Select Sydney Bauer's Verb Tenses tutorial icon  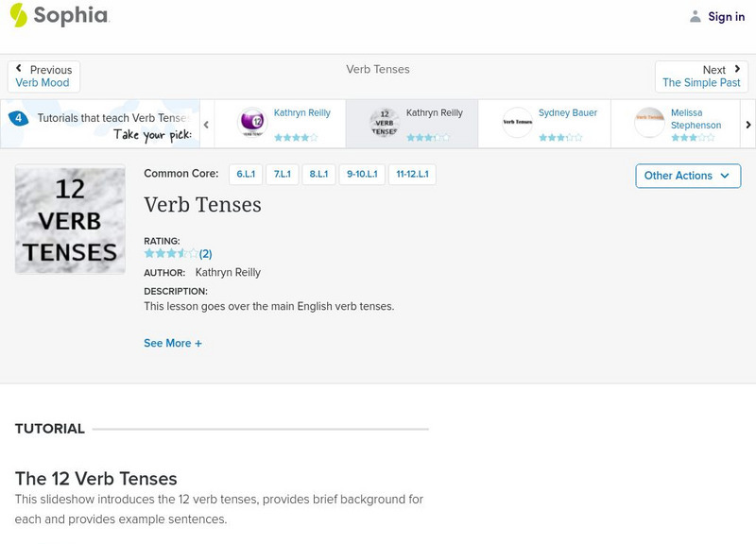coord(517,122)
